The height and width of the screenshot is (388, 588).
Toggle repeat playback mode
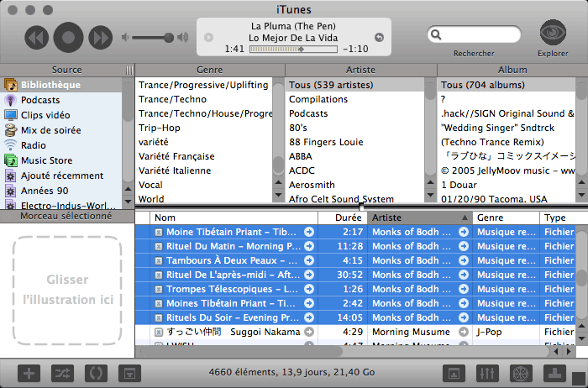click(95, 372)
